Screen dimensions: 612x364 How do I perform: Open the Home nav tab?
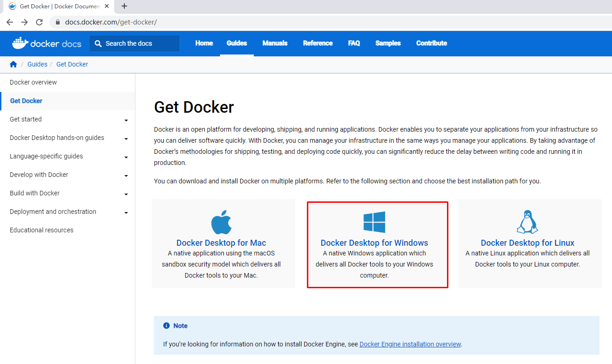click(x=204, y=43)
